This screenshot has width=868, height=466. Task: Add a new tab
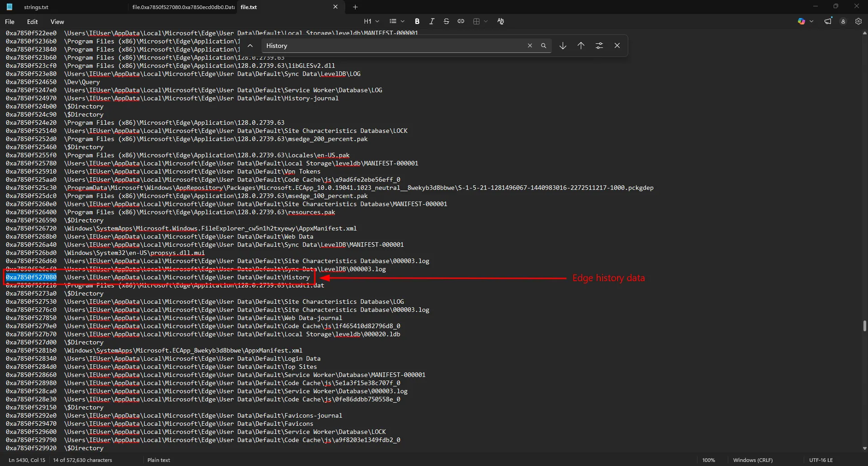pos(355,7)
